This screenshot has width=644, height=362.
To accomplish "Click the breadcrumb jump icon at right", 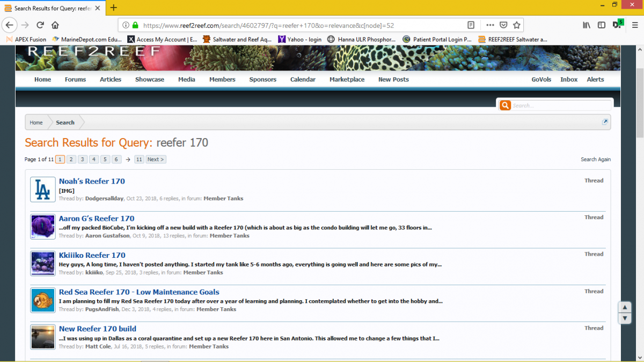I will click(605, 122).
